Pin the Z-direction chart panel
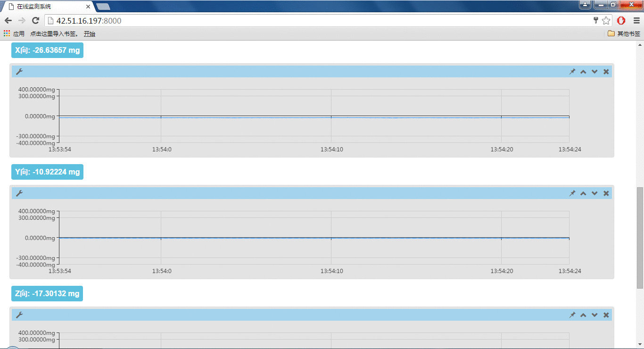 coord(572,315)
